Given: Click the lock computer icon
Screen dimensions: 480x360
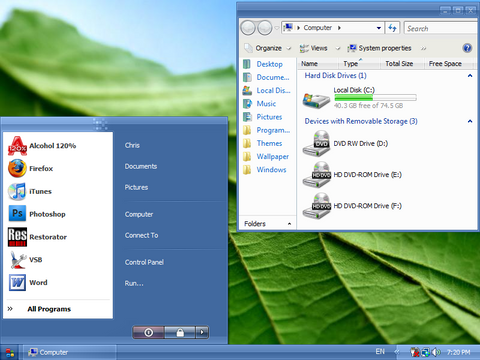Looking at the screenshot, I should tap(180, 332).
